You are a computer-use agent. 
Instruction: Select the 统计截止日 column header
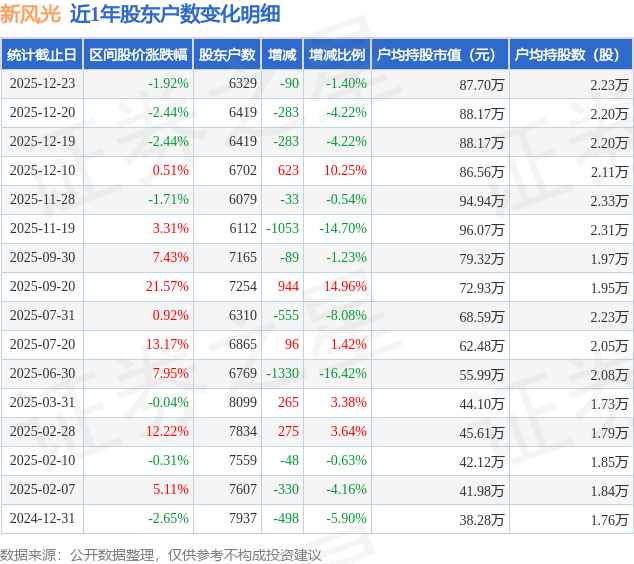(x=42, y=55)
